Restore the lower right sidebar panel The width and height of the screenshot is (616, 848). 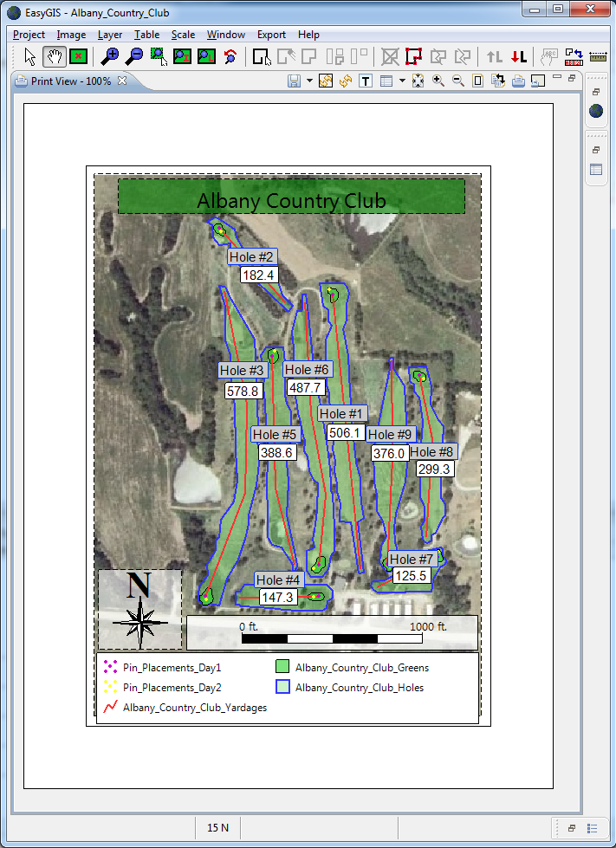[x=596, y=150]
